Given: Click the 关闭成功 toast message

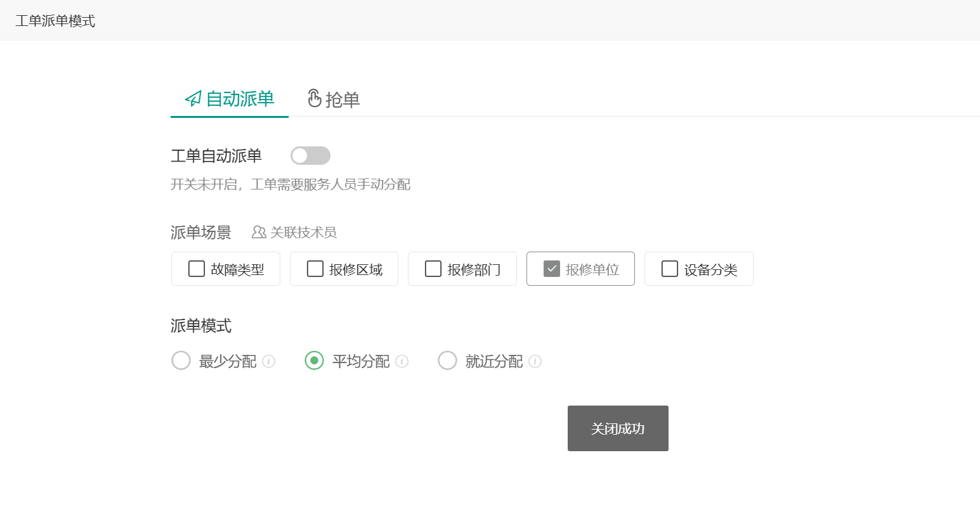Looking at the screenshot, I should tap(618, 428).
